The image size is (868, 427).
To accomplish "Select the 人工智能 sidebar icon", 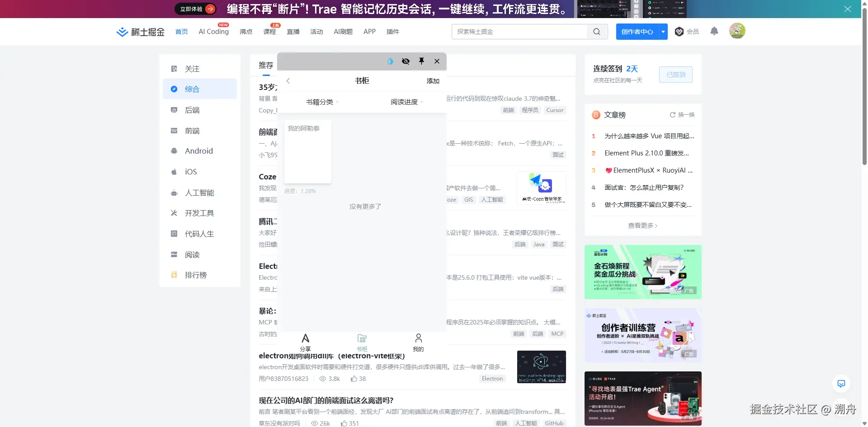I will [x=174, y=192].
